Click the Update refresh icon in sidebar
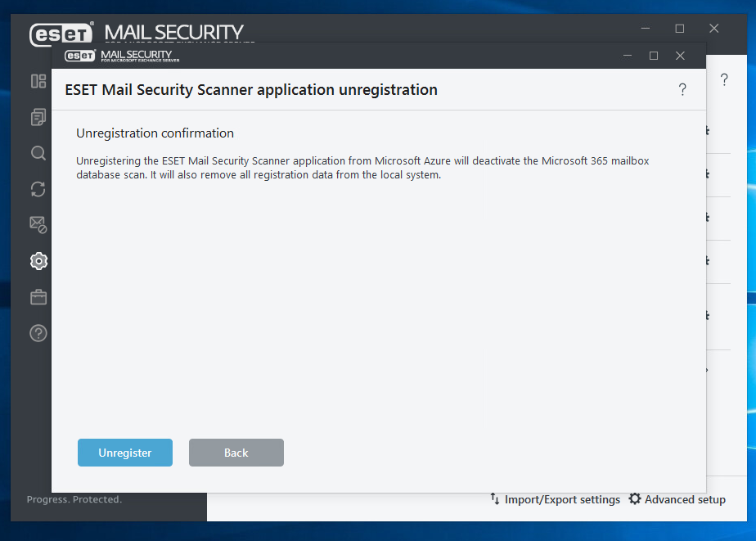This screenshot has width=756, height=541. click(x=38, y=189)
